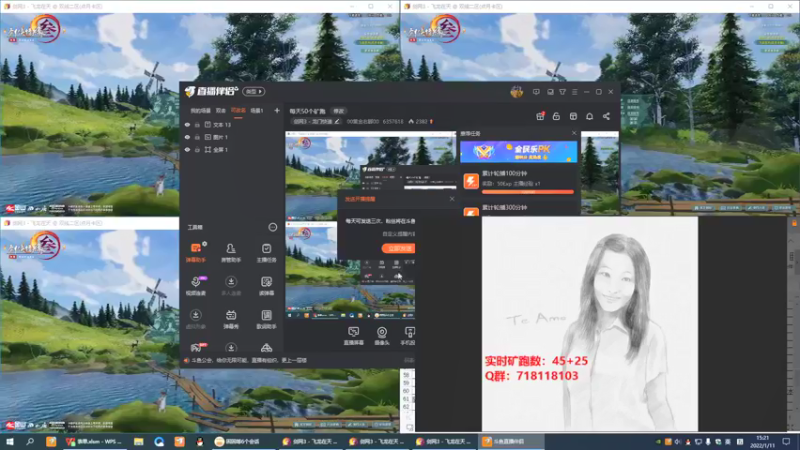The image size is (800, 450).
Task: Open the 主播任务 tool
Action: point(266,253)
